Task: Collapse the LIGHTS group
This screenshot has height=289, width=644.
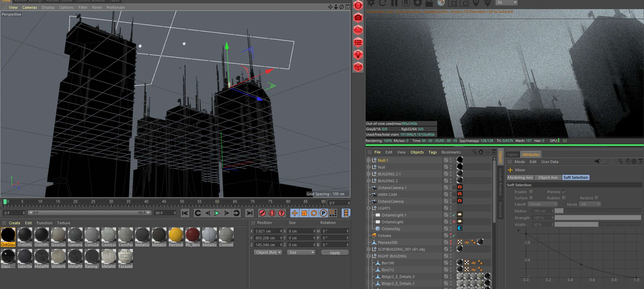Action: [x=368, y=208]
